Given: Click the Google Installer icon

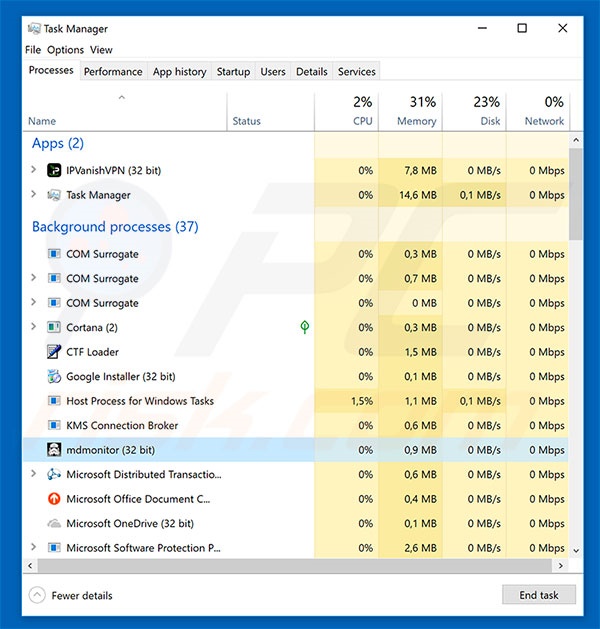Looking at the screenshot, I should [x=54, y=376].
